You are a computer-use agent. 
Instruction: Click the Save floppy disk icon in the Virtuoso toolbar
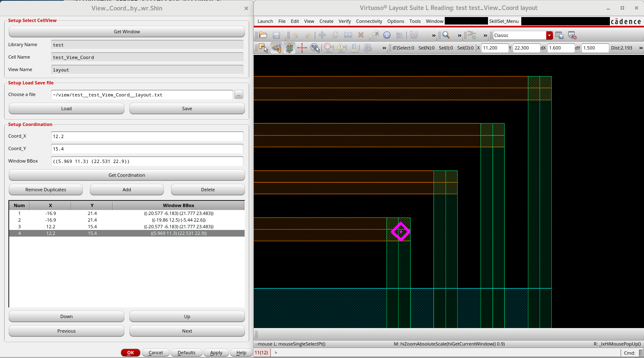[x=276, y=35]
